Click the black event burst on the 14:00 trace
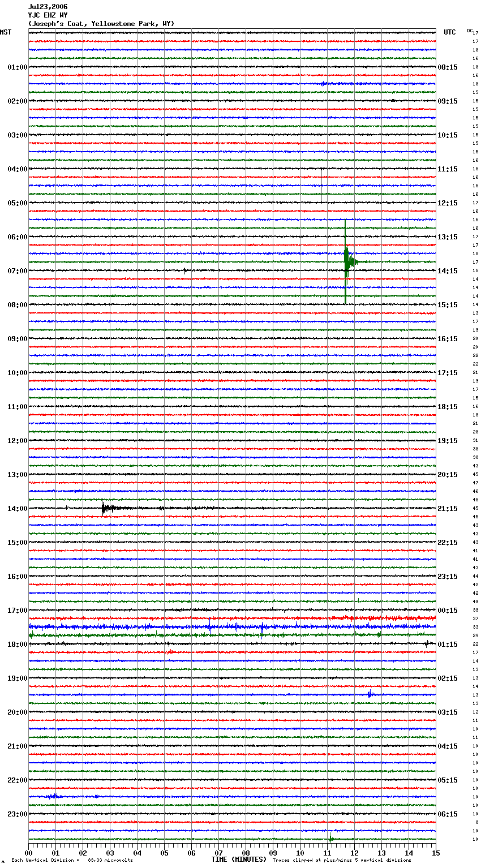The height and width of the screenshot is (868, 481). (106, 508)
